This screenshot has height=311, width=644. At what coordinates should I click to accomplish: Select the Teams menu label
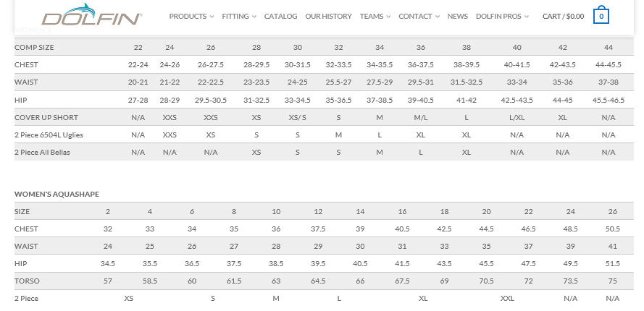pyautogui.click(x=372, y=17)
